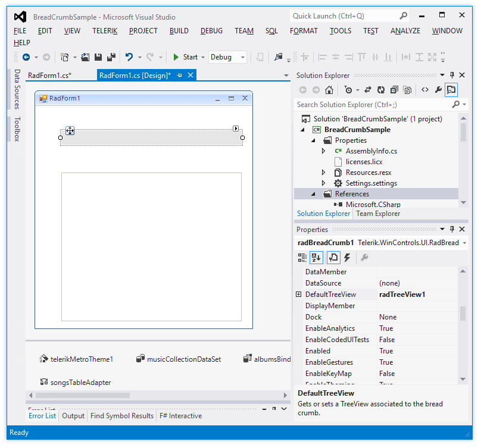Viewport: 481px width, 448px height.
Task: Expand the DefaultTreeView property
Action: (x=298, y=294)
